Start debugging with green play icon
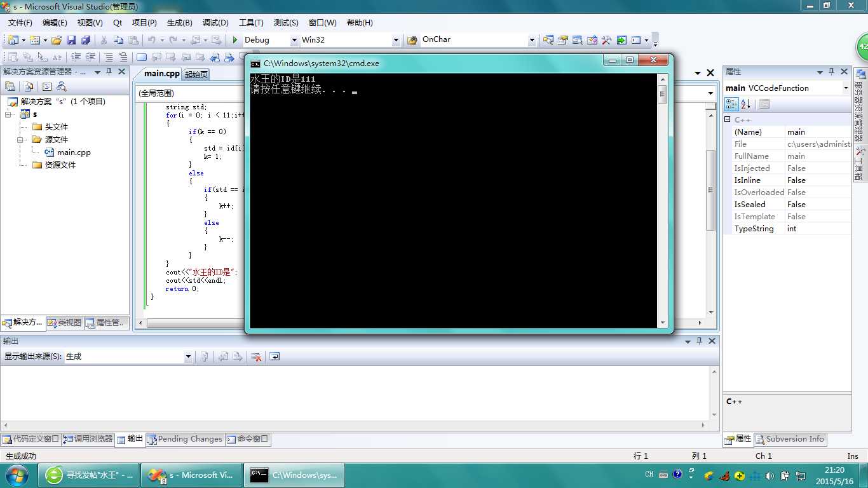868x488 pixels. click(x=234, y=40)
